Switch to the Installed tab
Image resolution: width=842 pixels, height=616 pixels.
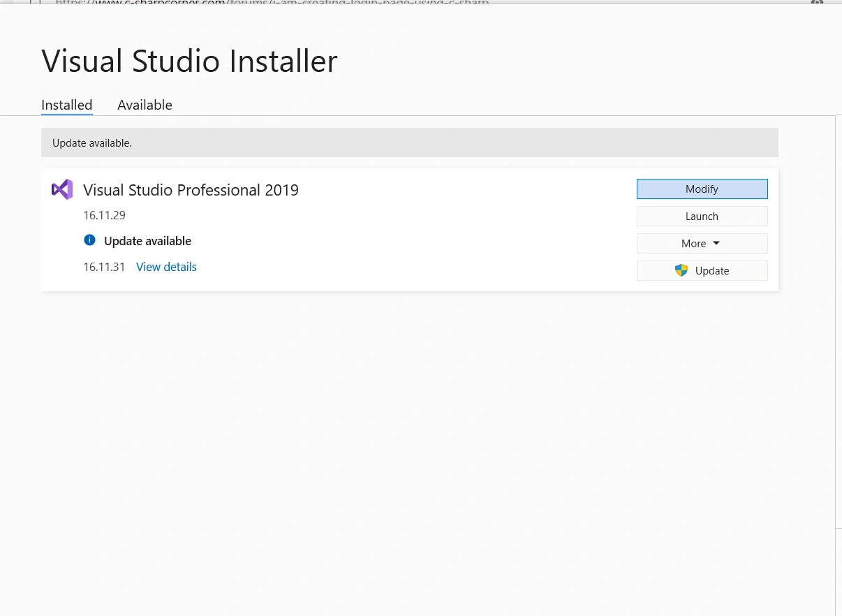[x=67, y=105]
